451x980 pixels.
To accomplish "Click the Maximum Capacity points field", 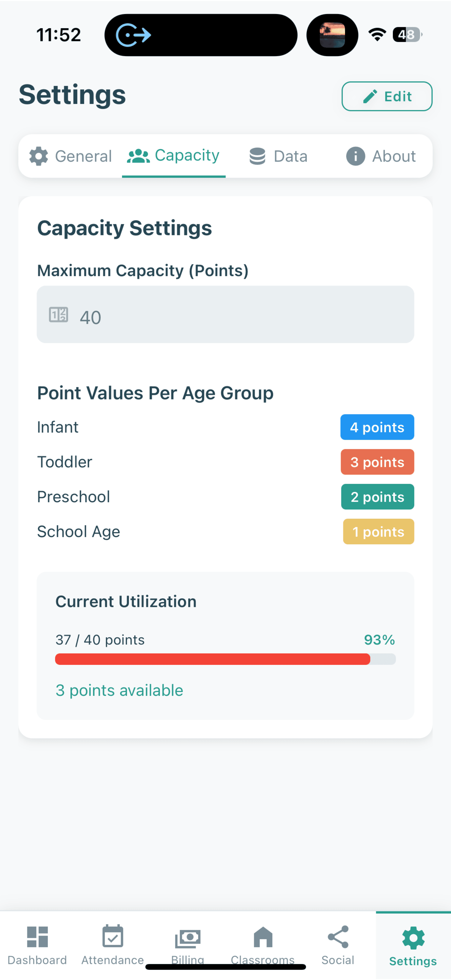I will coord(225,314).
